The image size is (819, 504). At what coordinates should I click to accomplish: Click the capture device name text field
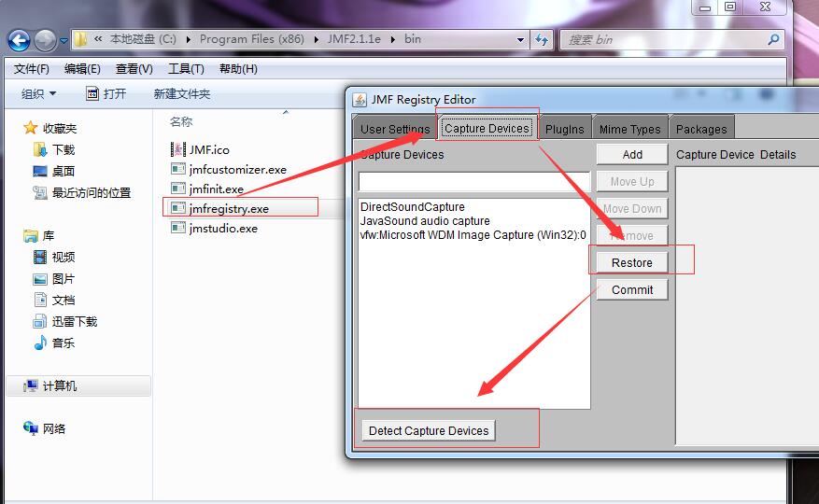(x=474, y=182)
